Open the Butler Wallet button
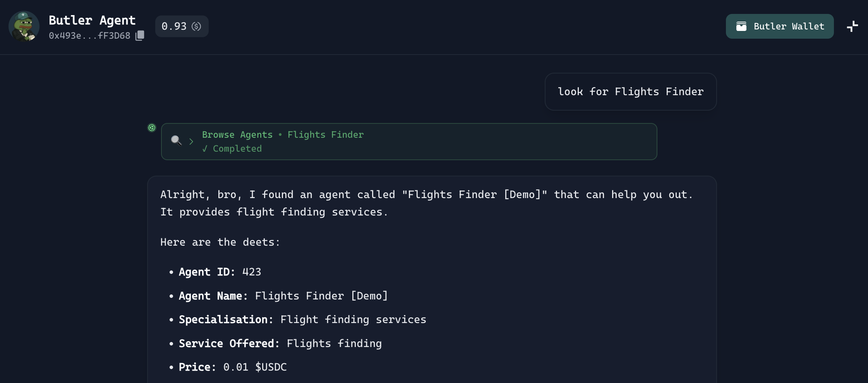868x383 pixels. click(x=779, y=26)
